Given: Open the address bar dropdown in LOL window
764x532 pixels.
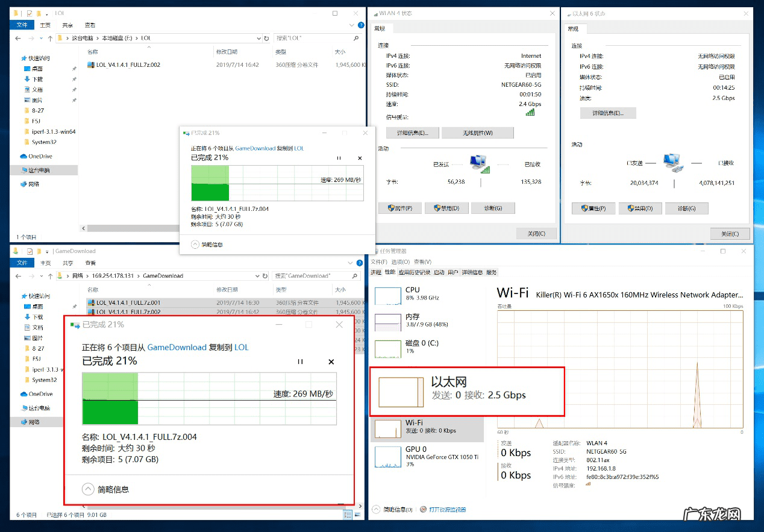Looking at the screenshot, I should point(258,38).
